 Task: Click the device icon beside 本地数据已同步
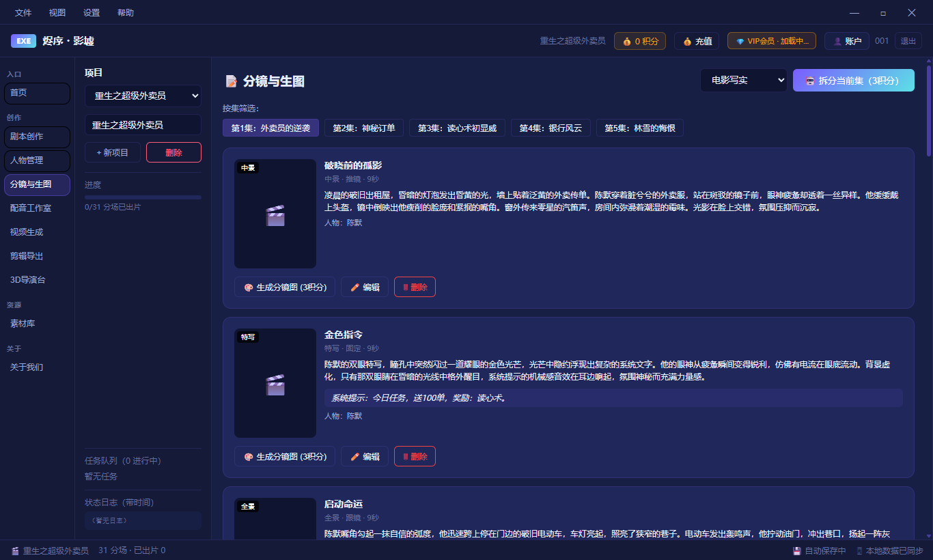[x=859, y=551]
